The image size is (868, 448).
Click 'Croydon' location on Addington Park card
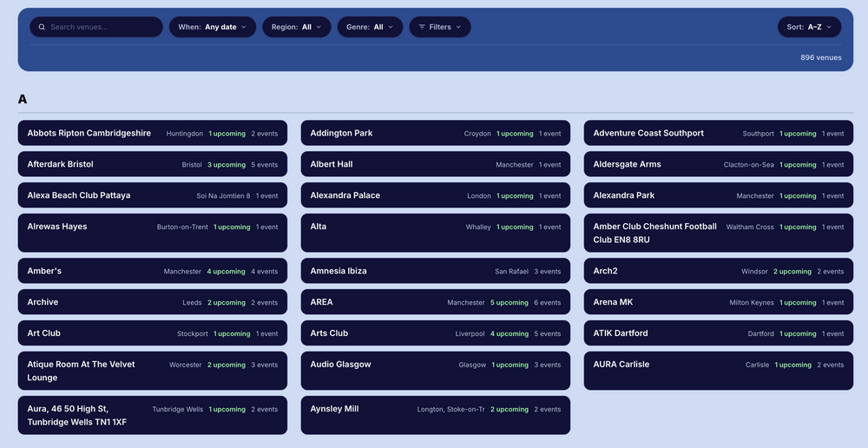(x=477, y=134)
